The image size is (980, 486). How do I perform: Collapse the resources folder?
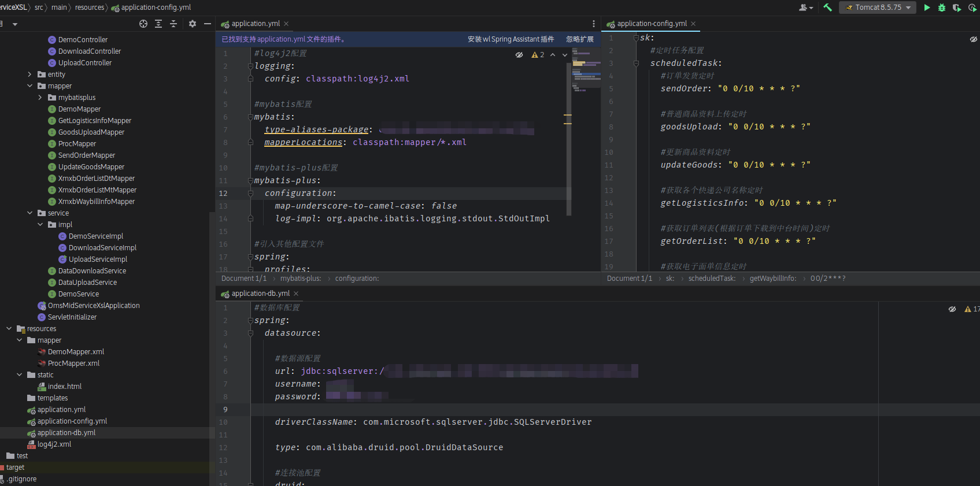click(x=9, y=329)
